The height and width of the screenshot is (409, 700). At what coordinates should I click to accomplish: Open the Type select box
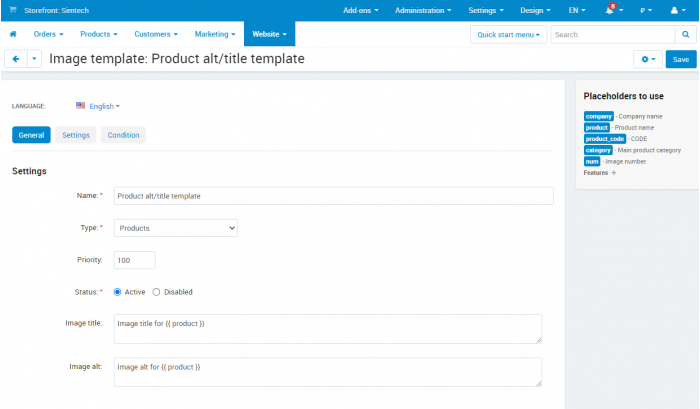click(175, 228)
